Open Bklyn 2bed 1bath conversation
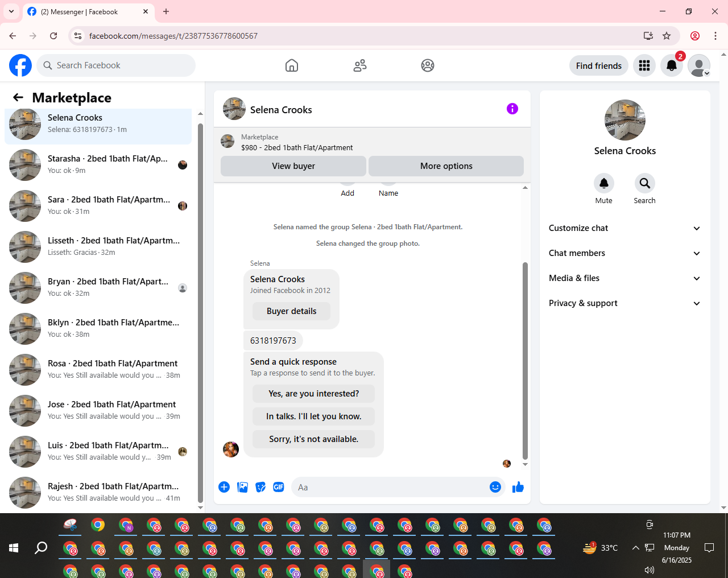The height and width of the screenshot is (578, 728). (x=98, y=329)
